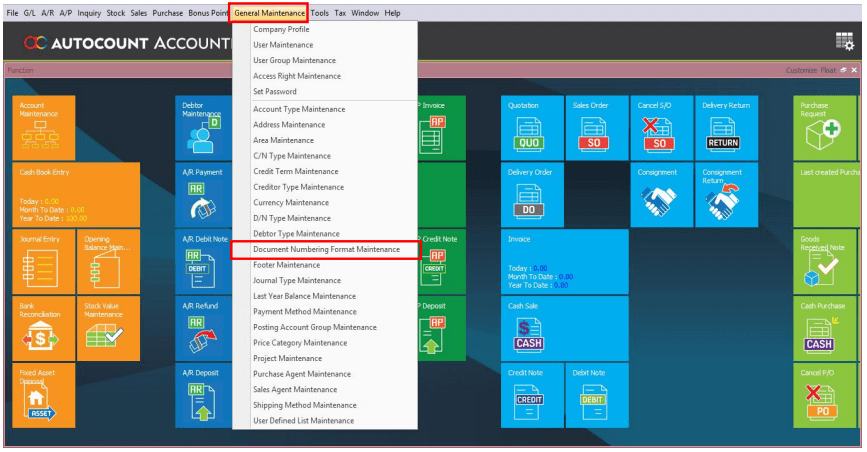Open the Cash Purchase tile
Viewport: 867px width, 452px height.
coord(824,329)
